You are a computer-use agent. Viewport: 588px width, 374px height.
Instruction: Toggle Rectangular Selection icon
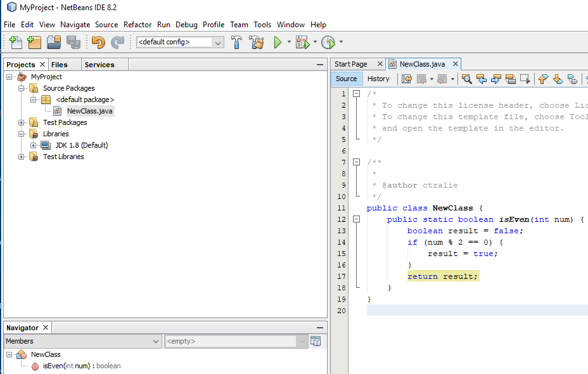[x=525, y=79]
